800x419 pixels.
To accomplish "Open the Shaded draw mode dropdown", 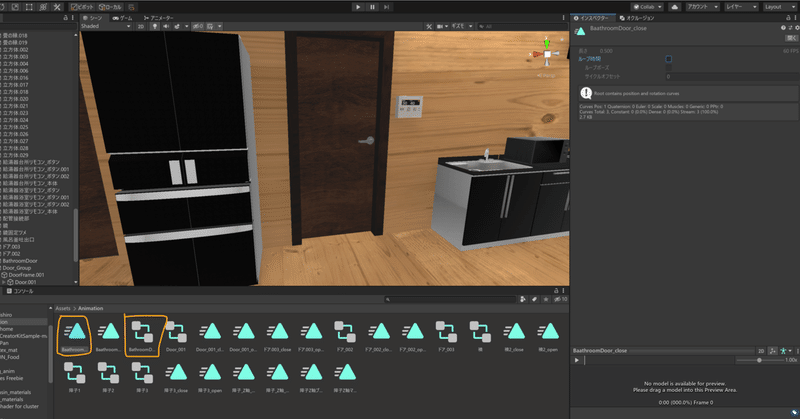I will pos(106,26).
